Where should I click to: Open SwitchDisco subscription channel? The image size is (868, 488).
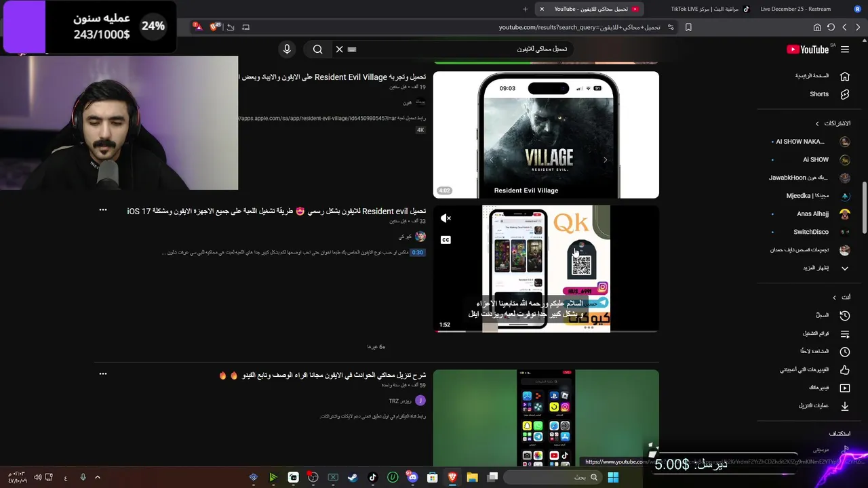point(810,232)
